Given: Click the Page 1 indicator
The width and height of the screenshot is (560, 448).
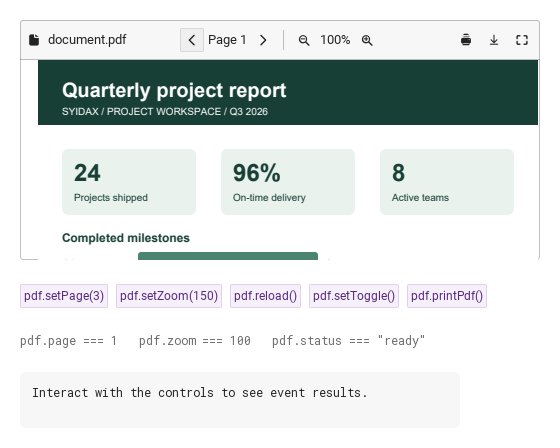Looking at the screenshot, I should (227, 40).
